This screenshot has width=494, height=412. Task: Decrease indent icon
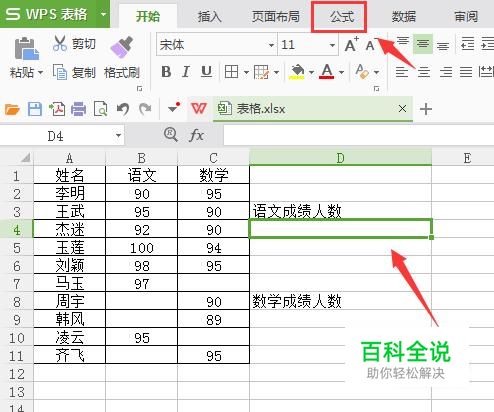click(x=467, y=44)
